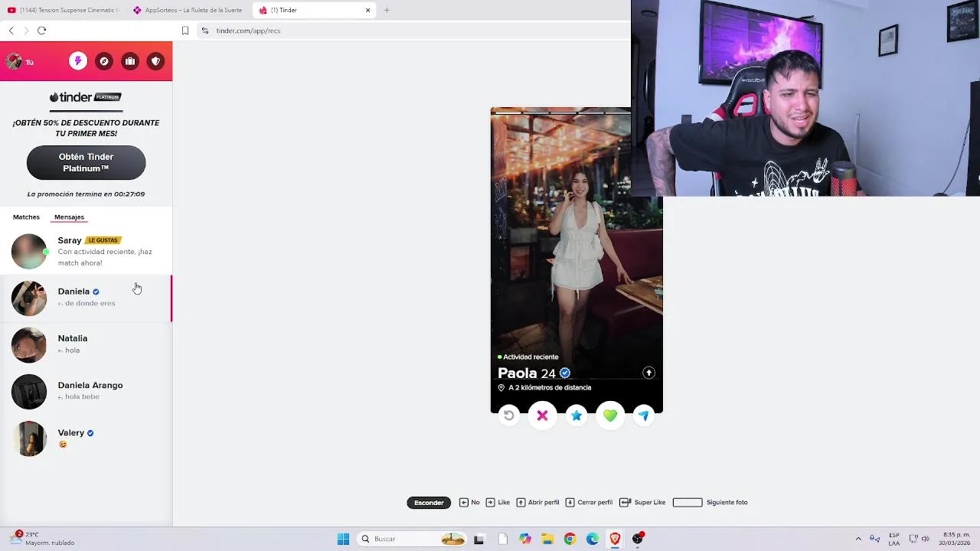This screenshot has height=551, width=980.
Task: Click the Esconder shortcuts button
Action: [x=429, y=502]
